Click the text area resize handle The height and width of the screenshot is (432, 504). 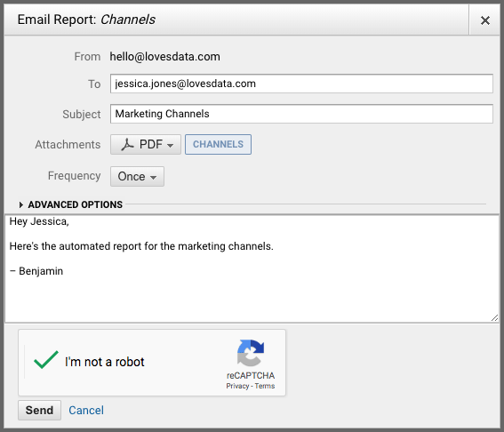tap(495, 318)
